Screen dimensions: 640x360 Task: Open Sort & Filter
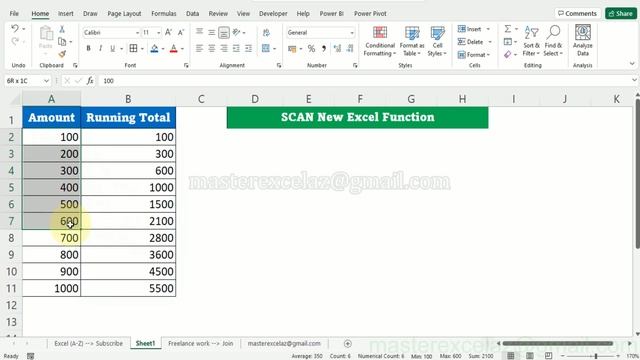531,41
